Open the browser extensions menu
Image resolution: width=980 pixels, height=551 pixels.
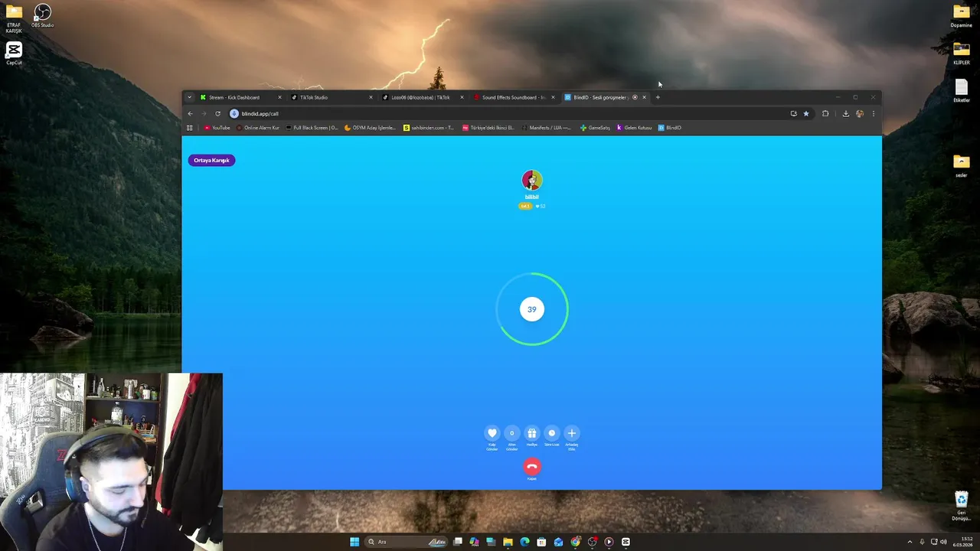coord(825,113)
